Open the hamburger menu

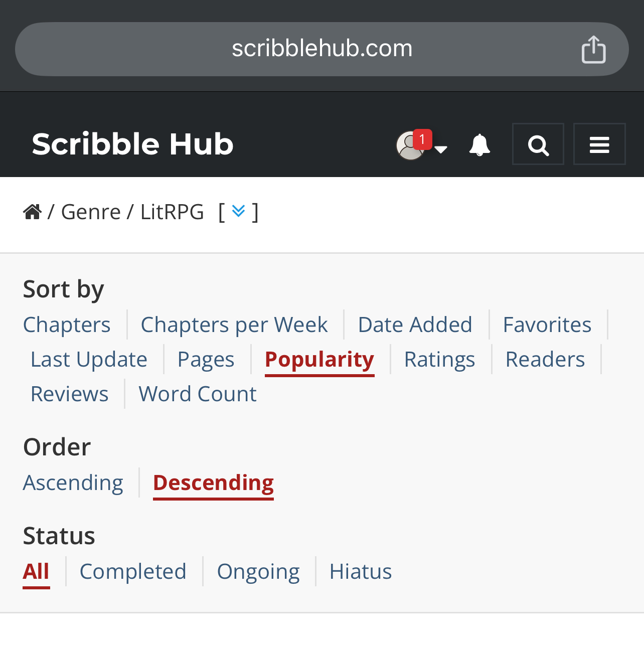(x=599, y=144)
